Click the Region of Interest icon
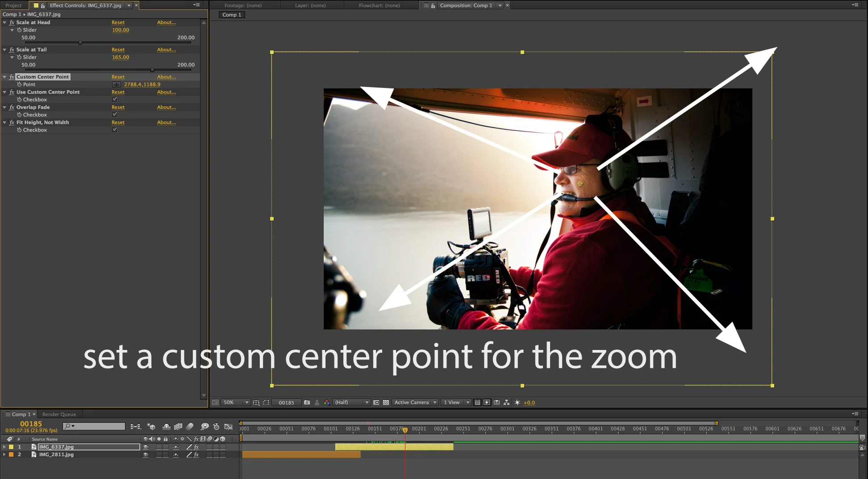Screen dimensions: 868x479 pyautogui.click(x=266, y=402)
